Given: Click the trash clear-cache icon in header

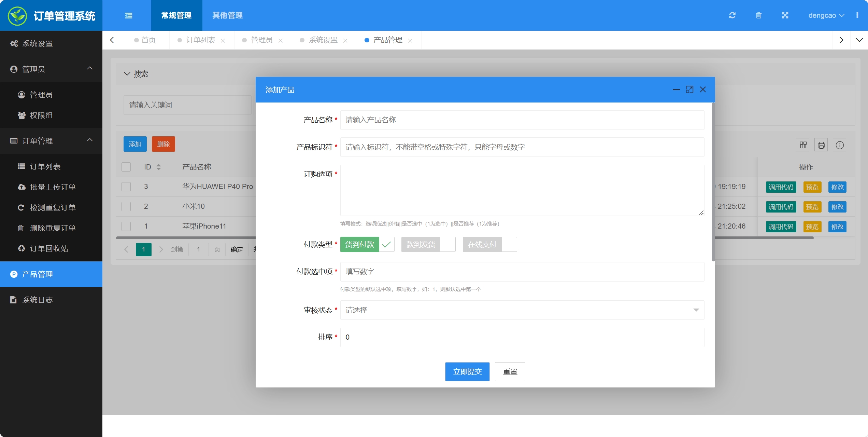Looking at the screenshot, I should click(759, 15).
